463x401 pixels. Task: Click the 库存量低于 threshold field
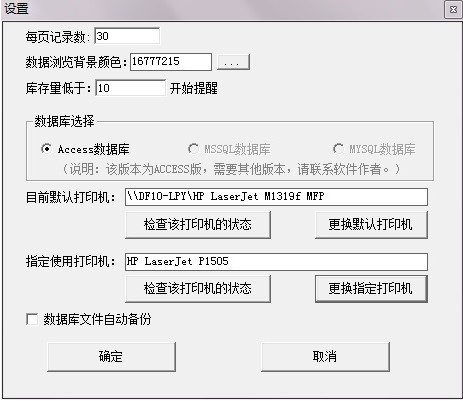tap(130, 88)
